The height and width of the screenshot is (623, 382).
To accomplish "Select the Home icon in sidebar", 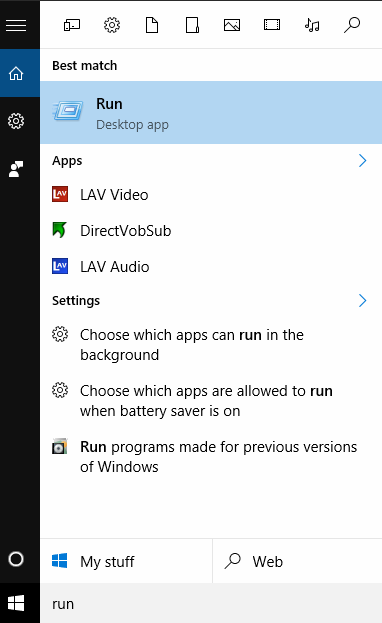I will (16, 73).
